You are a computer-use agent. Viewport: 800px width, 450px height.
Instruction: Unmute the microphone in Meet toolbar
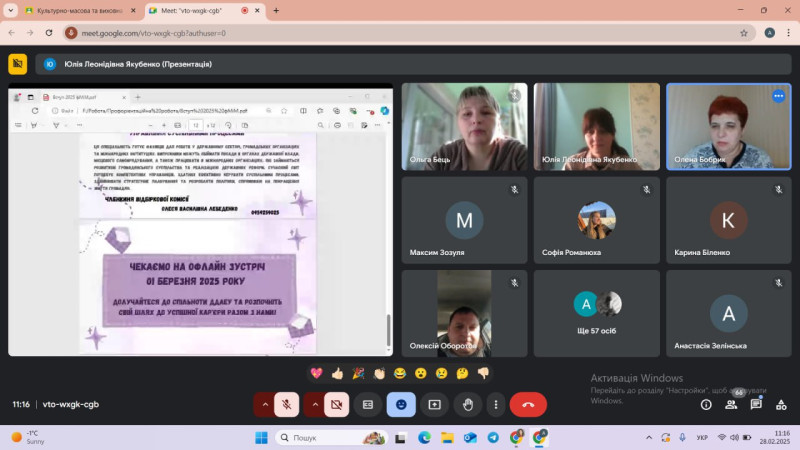point(286,404)
